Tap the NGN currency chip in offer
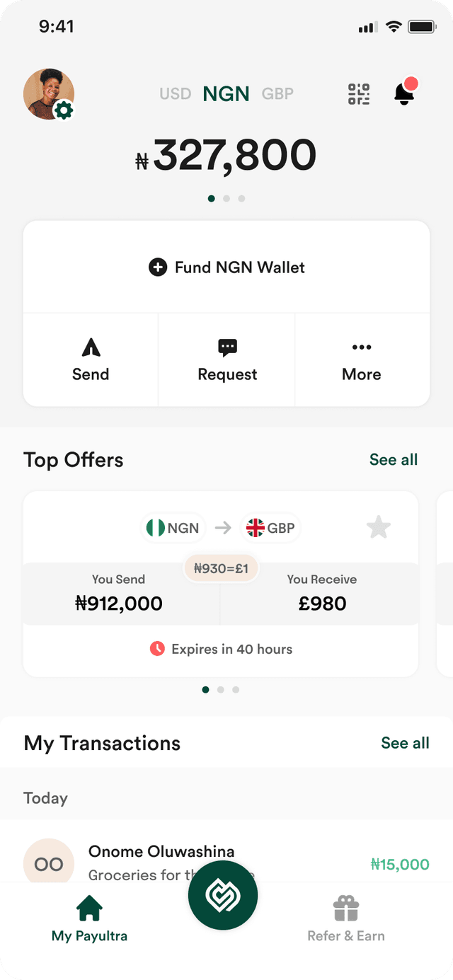Viewport: 453px width, 980px height. pyautogui.click(x=174, y=528)
